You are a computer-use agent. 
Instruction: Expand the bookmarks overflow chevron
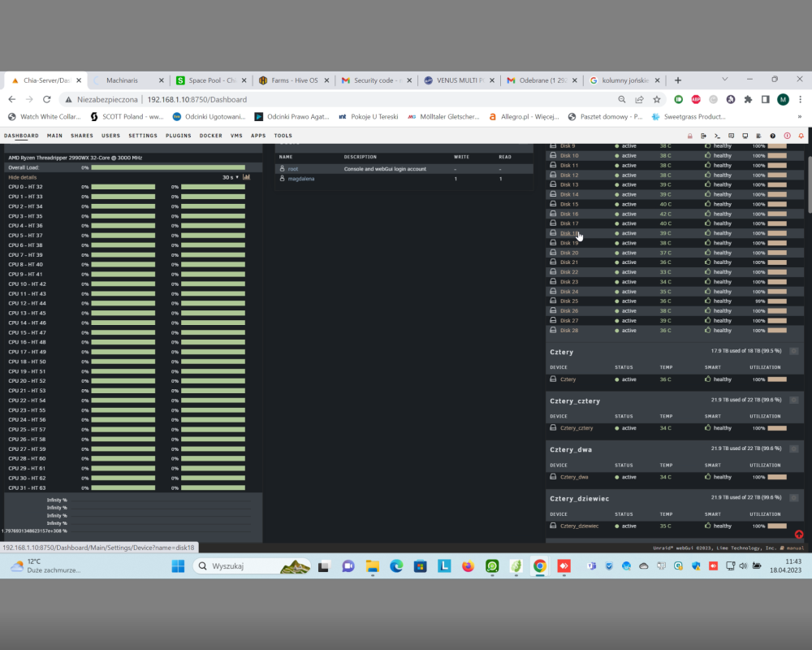click(x=800, y=117)
